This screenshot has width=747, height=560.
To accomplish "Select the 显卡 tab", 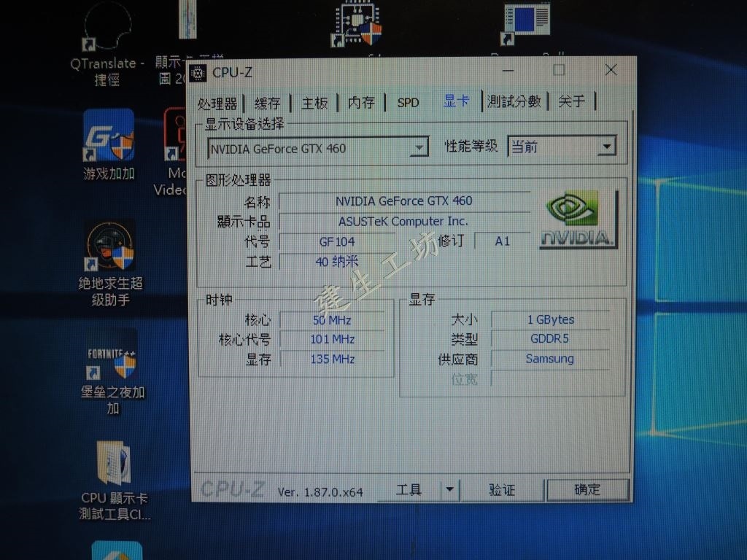I will (x=456, y=101).
